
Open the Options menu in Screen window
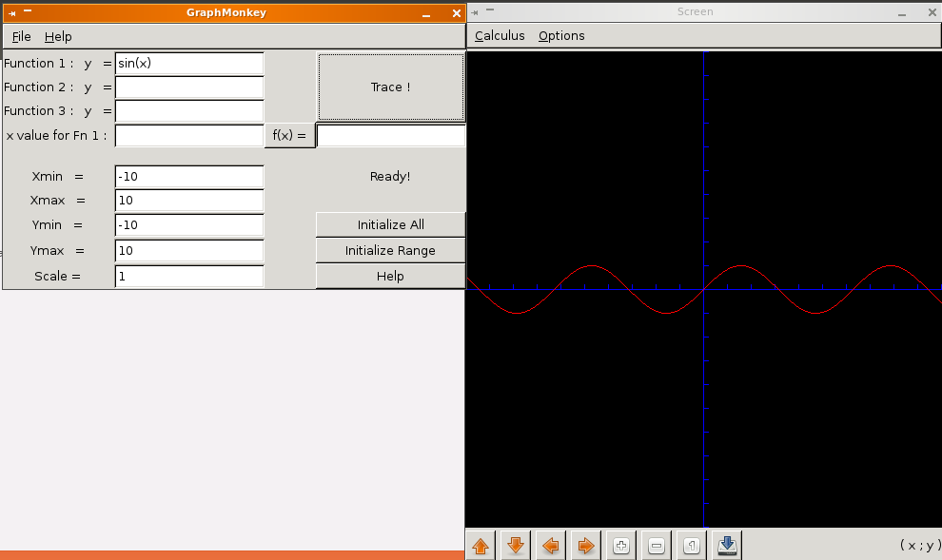[x=561, y=35]
